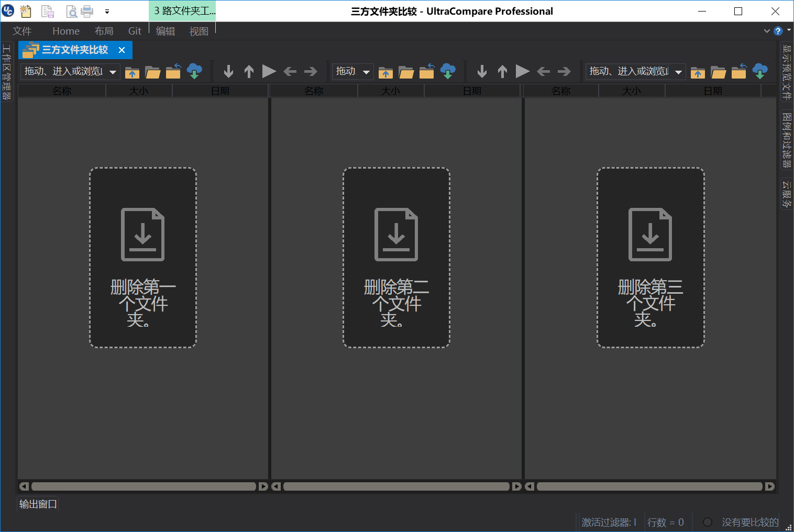Click the down arrow next difference between first and second panes
This screenshot has width=794, height=532.
(228, 71)
